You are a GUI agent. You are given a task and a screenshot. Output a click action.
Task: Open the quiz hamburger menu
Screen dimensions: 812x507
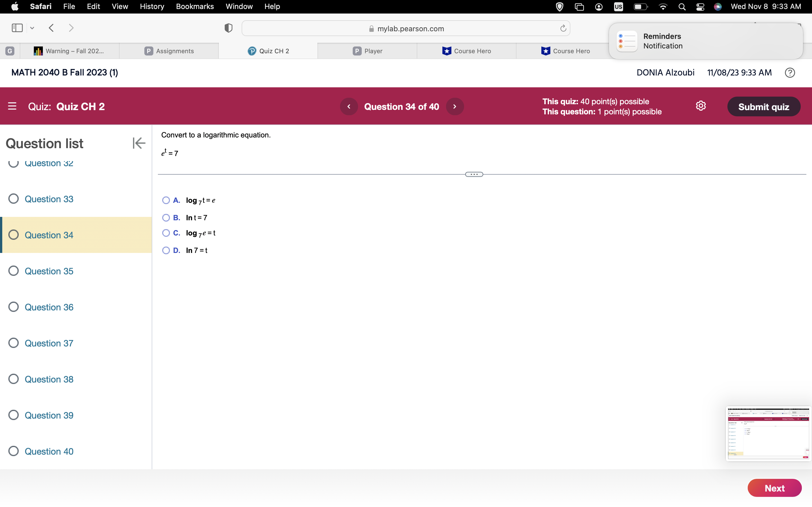tap(12, 106)
